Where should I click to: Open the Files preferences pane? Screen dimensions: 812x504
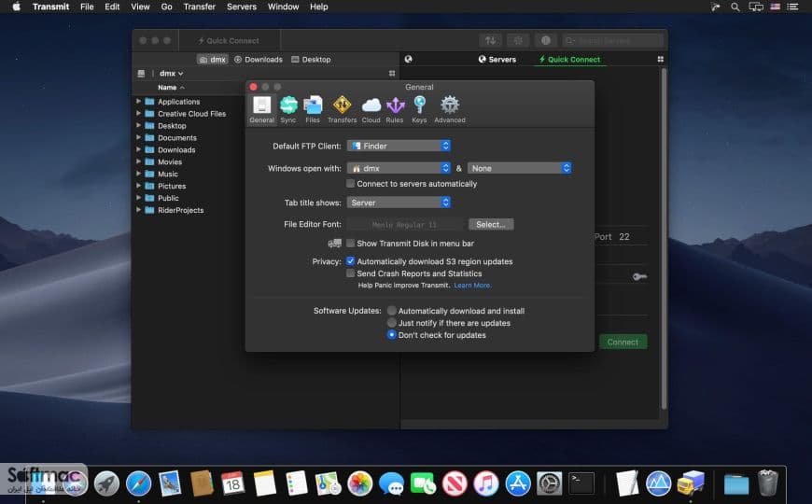[x=313, y=110]
